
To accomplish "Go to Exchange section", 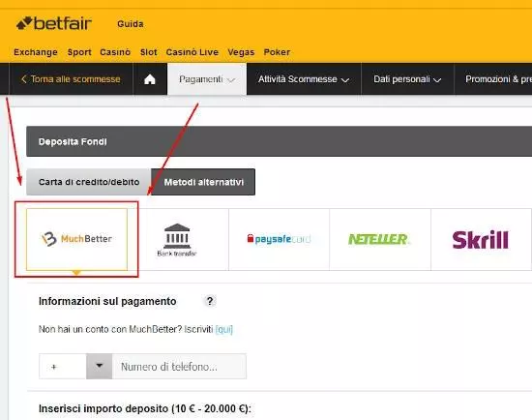I will click(36, 52).
